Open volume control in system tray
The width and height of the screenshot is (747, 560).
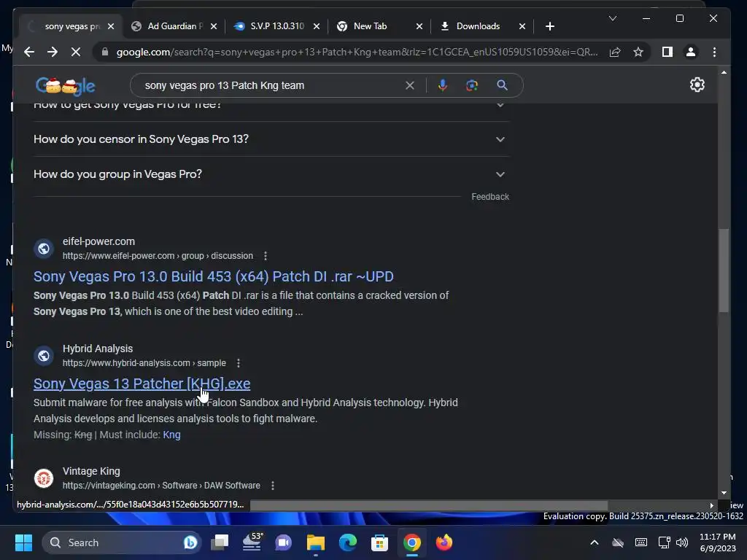682,542
